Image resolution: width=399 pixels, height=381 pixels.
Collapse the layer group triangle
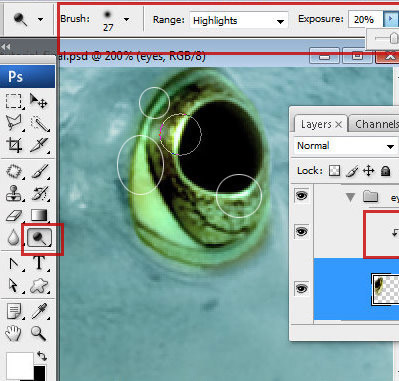click(350, 197)
